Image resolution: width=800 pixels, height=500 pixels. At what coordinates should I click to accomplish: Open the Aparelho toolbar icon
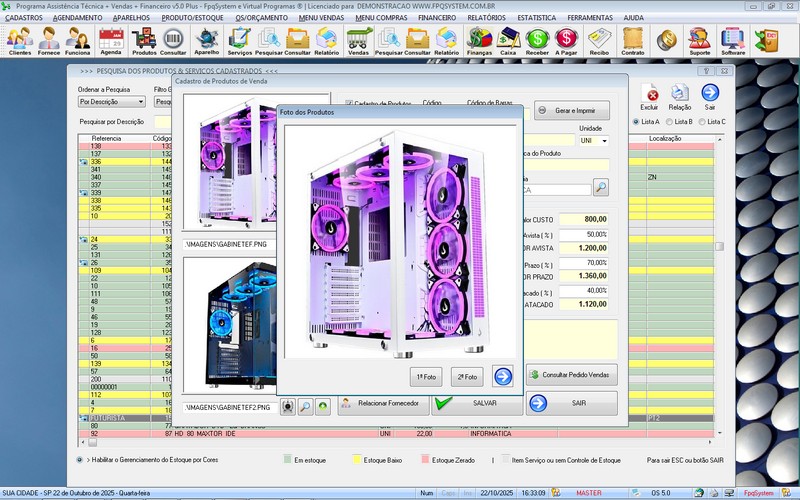[x=207, y=41]
